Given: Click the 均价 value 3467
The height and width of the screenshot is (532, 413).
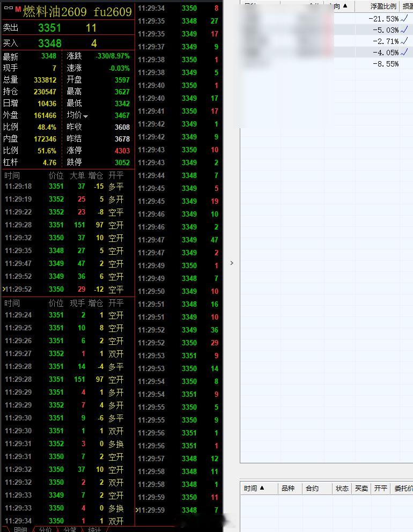Looking at the screenshot, I should 122,115.
